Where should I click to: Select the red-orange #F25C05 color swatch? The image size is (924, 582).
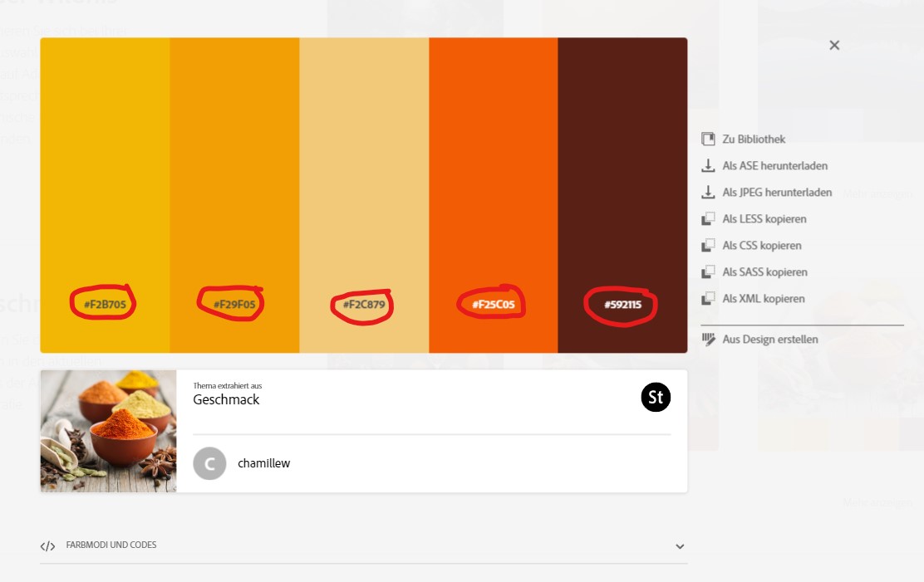point(494,195)
